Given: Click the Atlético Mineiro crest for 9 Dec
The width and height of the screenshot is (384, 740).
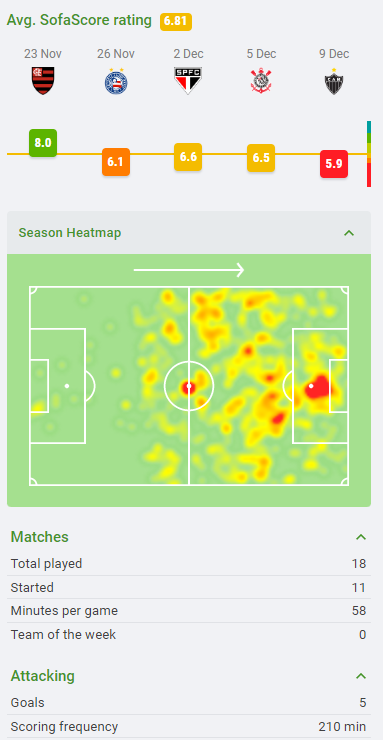Looking at the screenshot, I should pyautogui.click(x=334, y=81).
